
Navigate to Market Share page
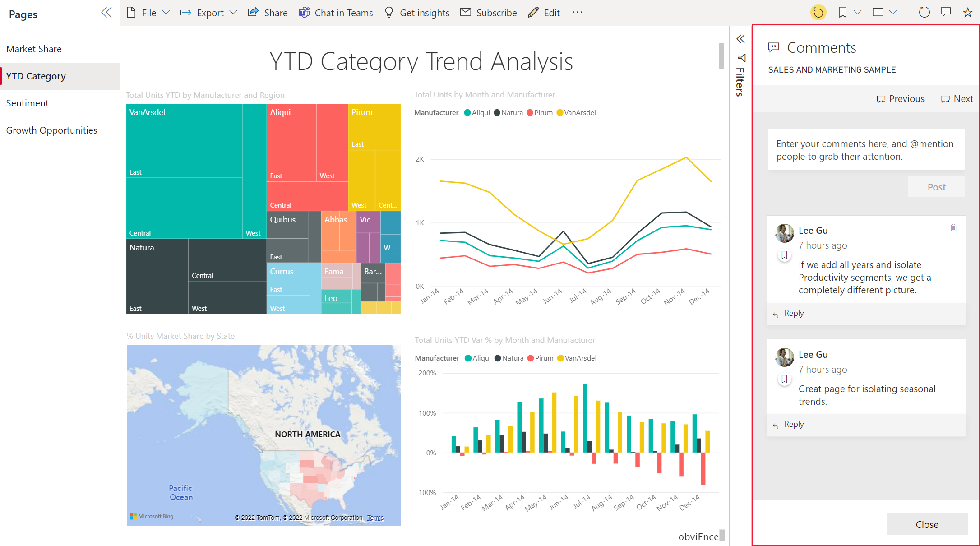(x=34, y=48)
